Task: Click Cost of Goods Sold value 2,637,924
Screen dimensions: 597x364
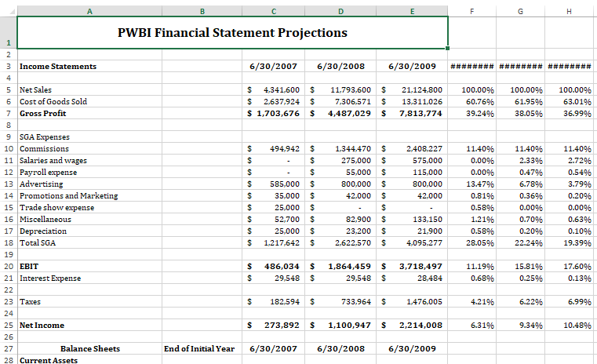Action: tap(282, 102)
